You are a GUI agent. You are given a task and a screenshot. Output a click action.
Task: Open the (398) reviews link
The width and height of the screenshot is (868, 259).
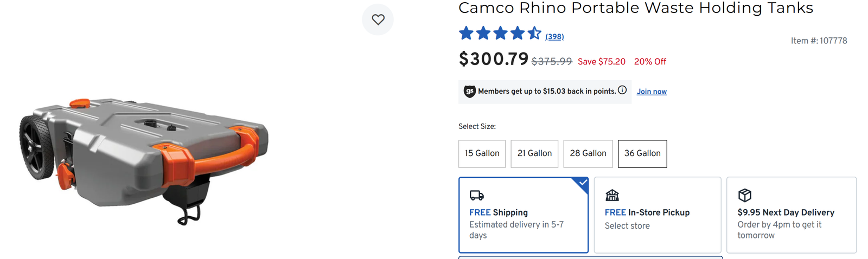pyautogui.click(x=554, y=37)
